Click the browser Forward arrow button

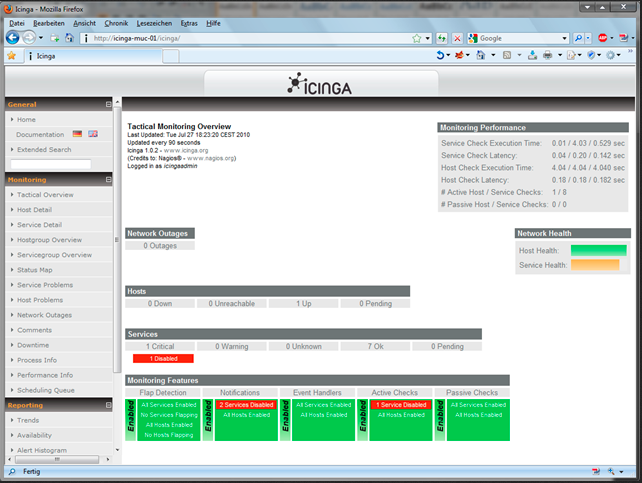tap(28, 38)
